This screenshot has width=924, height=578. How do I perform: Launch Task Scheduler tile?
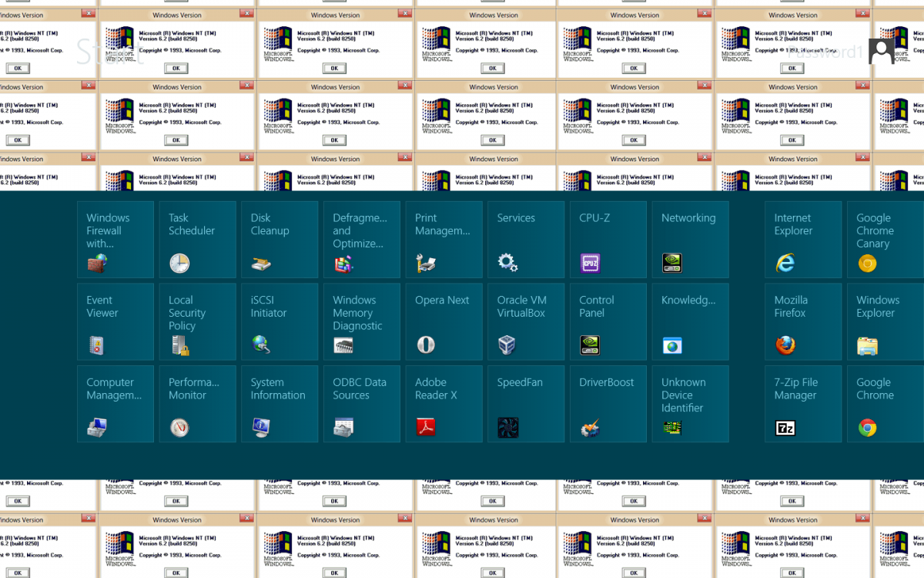[198, 240]
